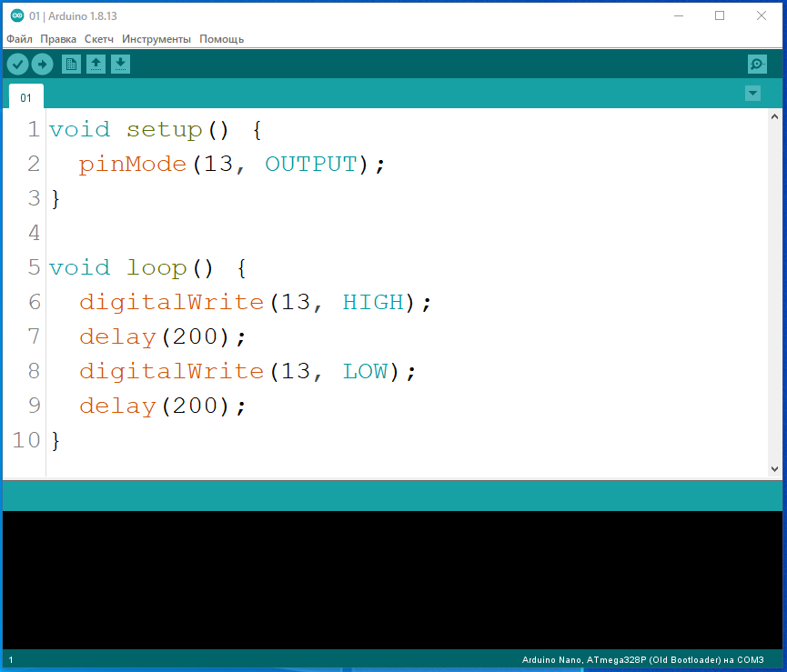Open the Правка menu

click(x=58, y=39)
